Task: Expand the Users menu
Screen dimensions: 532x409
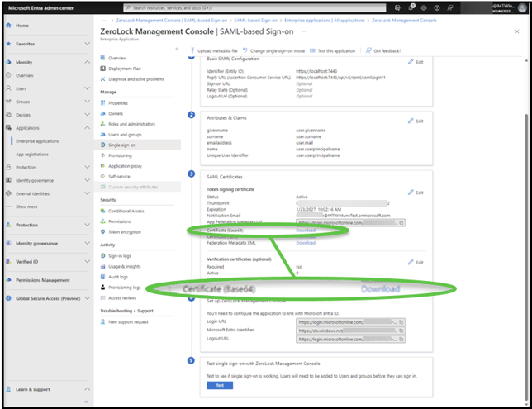Action: coord(88,88)
